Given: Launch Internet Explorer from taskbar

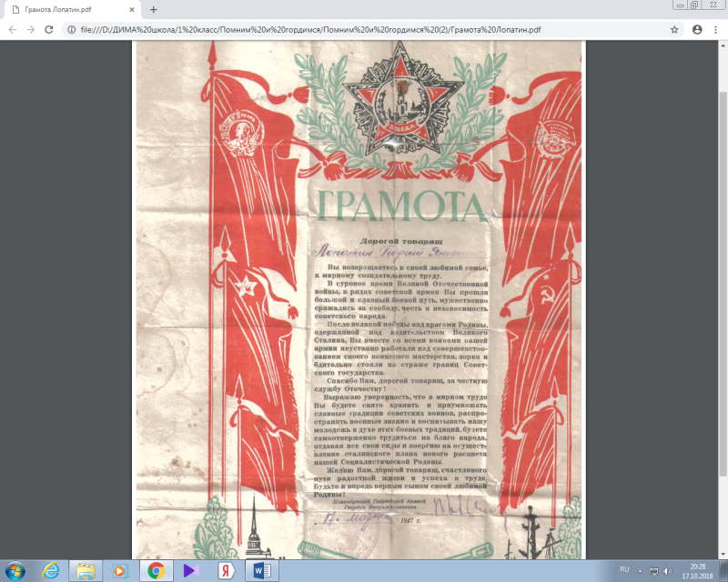Looking at the screenshot, I should [x=51, y=570].
